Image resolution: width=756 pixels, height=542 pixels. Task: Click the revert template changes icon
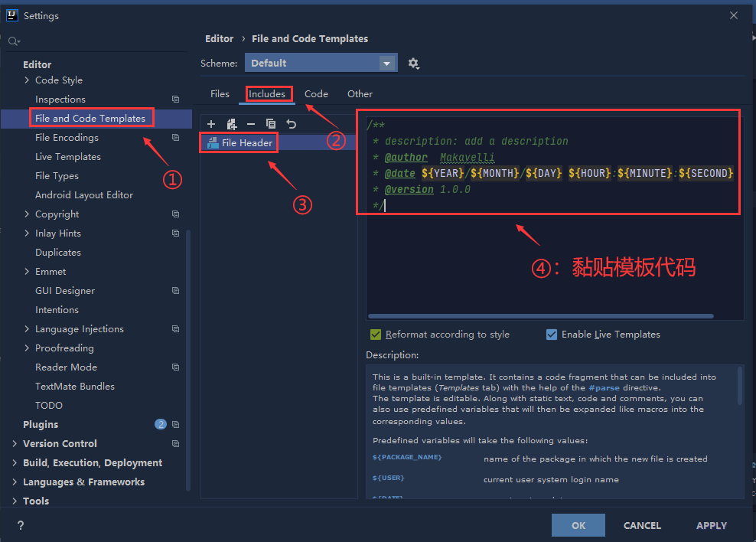point(291,124)
